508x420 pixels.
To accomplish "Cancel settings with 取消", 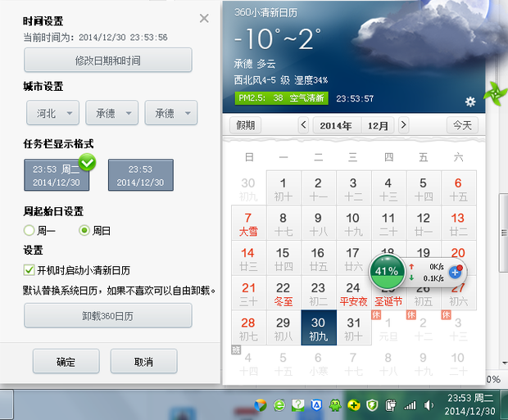I will click(144, 361).
